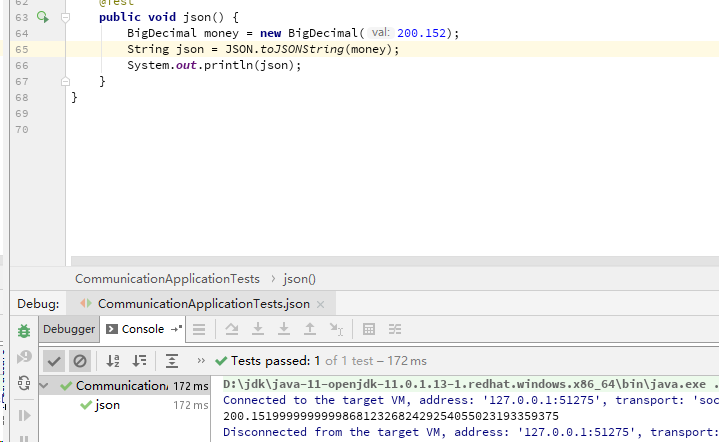Click the Trace Current Stream Chain icon
This screenshot has width=719, height=442.
[395, 329]
